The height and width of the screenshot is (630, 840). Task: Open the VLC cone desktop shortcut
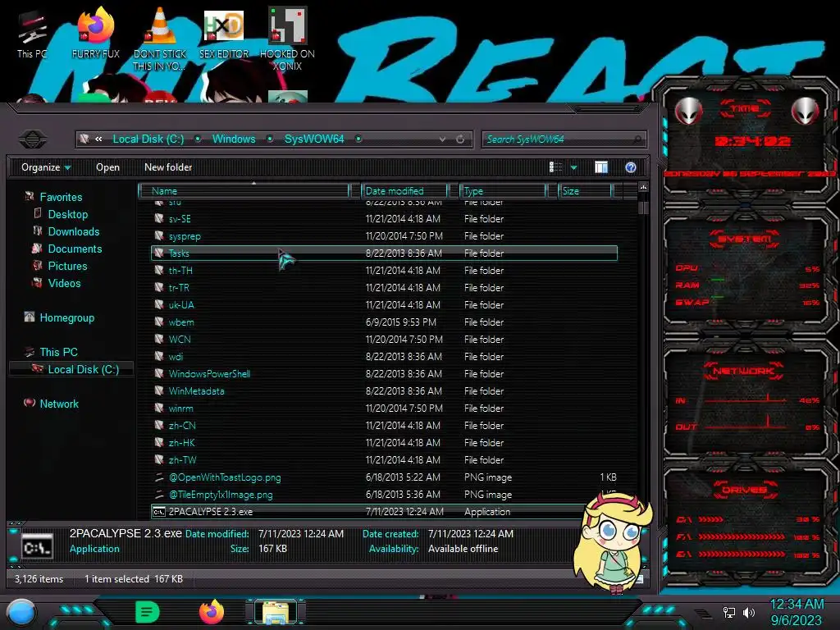point(160,39)
